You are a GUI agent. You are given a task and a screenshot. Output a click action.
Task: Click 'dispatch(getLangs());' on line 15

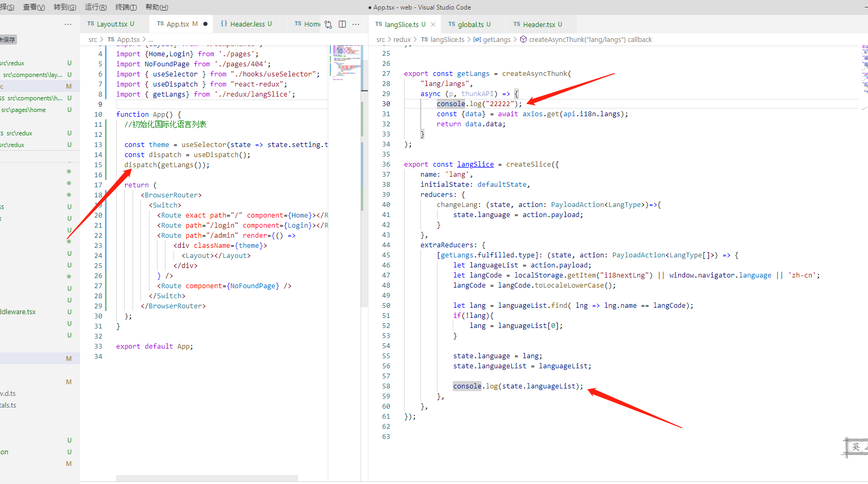167,165
